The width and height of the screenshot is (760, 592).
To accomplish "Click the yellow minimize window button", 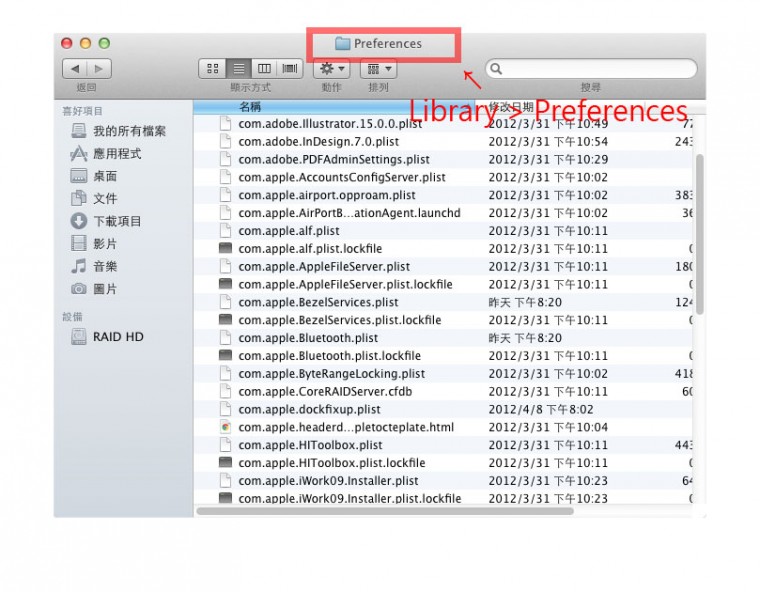I will (x=85, y=43).
